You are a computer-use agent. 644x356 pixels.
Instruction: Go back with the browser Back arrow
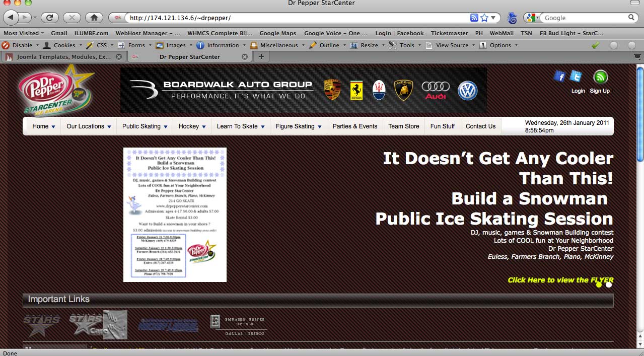coord(11,18)
